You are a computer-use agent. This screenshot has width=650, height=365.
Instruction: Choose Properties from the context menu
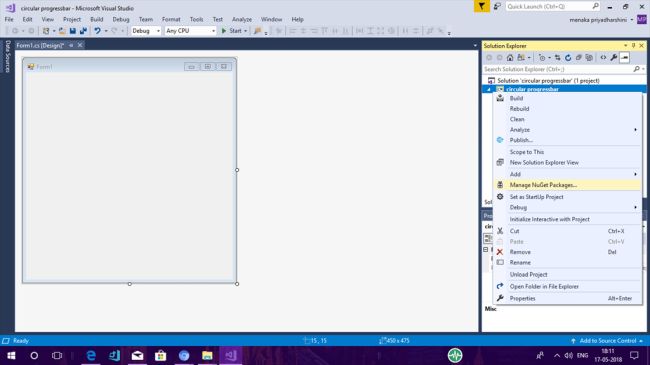pos(568,298)
